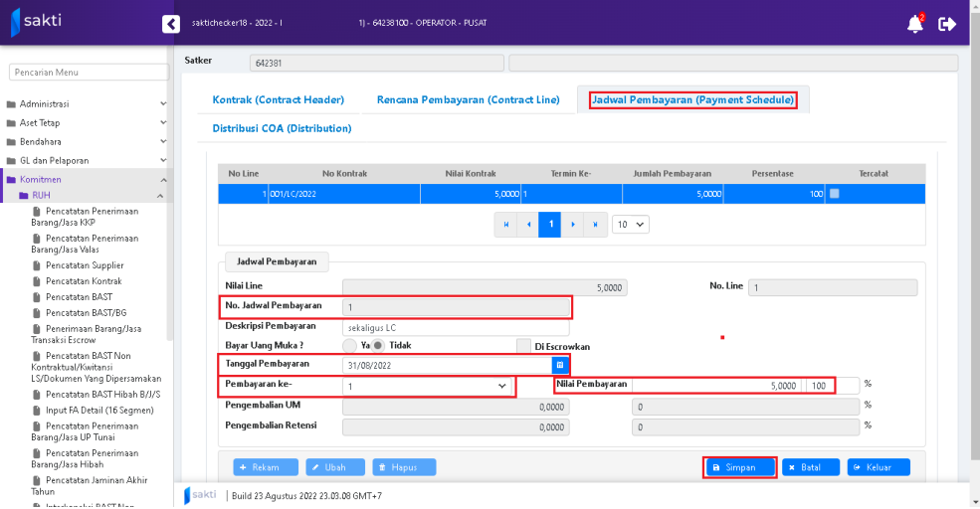The width and height of the screenshot is (980, 509).
Task: Open Distribusi COA (Distribution) tab
Action: pyautogui.click(x=282, y=128)
